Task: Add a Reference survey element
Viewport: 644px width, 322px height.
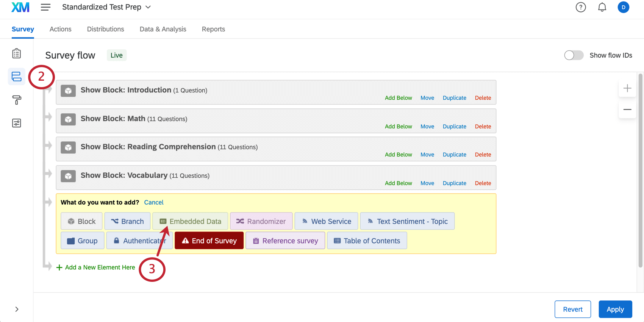Action: tap(285, 241)
